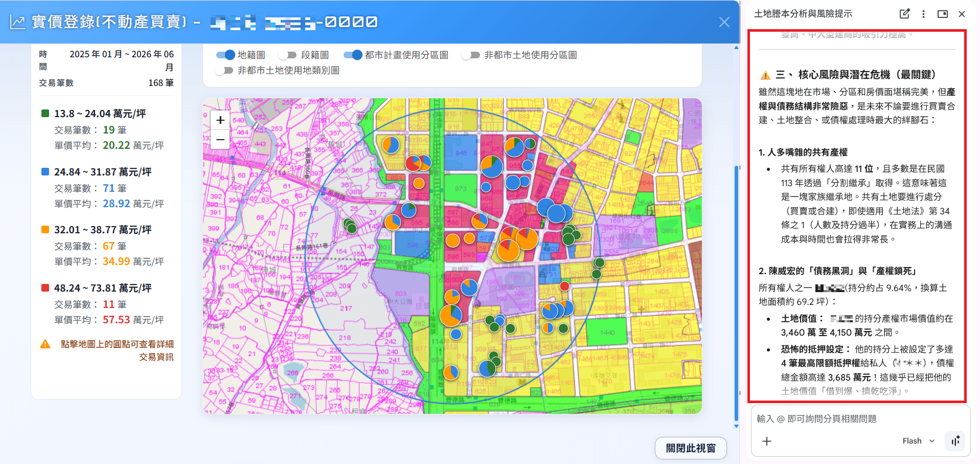The height and width of the screenshot is (464, 980).
Task: Click the 2025 年 01 月 ~ 2026 年 06 月 period text
Action: pyautogui.click(x=122, y=60)
